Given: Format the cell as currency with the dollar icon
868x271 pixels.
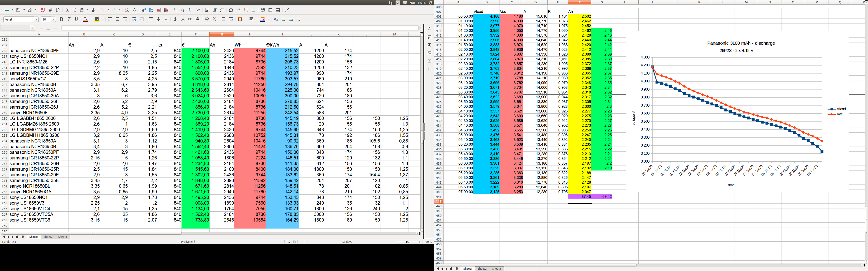Looking at the screenshot, I should tap(175, 19).
